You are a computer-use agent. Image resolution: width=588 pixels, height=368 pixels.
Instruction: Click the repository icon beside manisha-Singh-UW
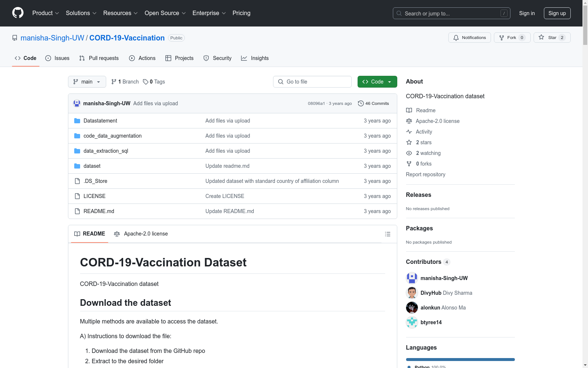point(15,38)
